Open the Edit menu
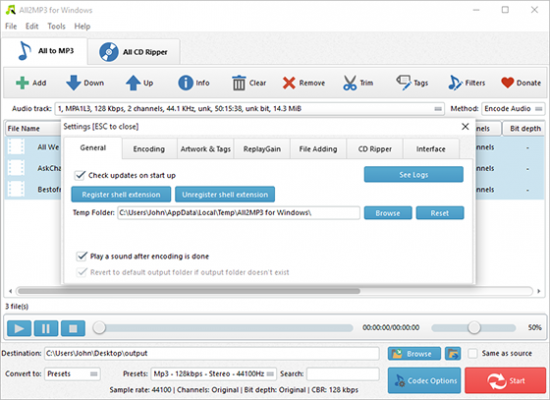 click(x=32, y=26)
